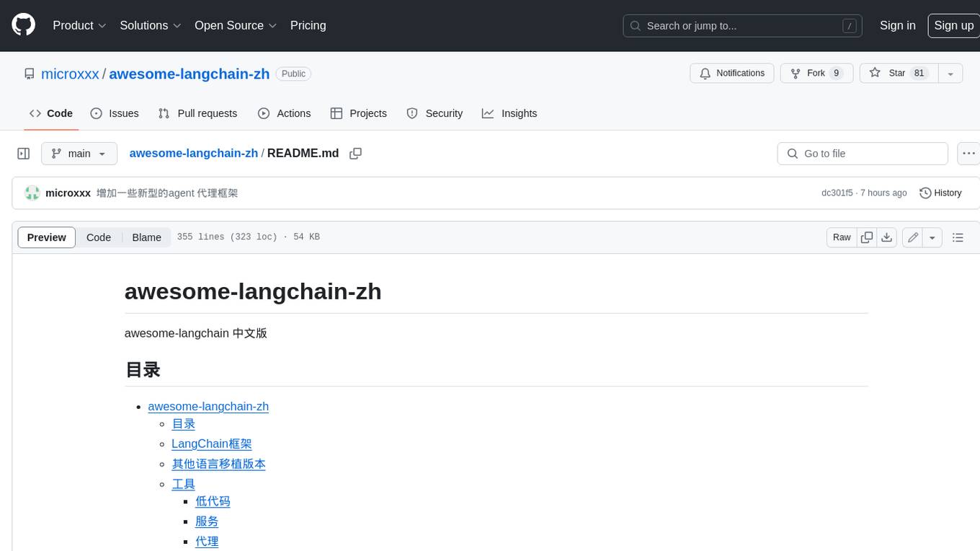The width and height of the screenshot is (980, 551).
Task: Open commit dc301f5 hash link
Action: pos(837,193)
